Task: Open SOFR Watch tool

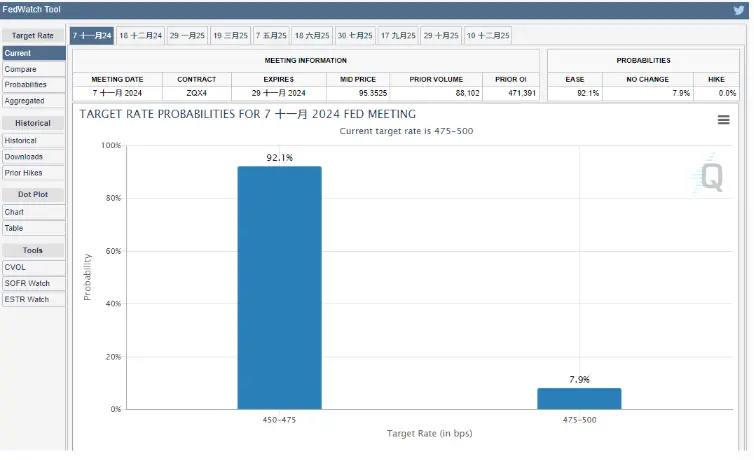Action: click(x=33, y=283)
